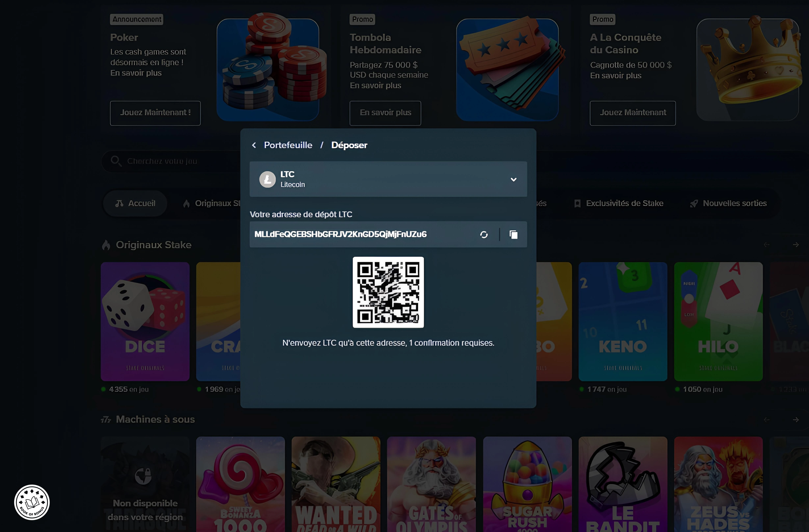Click the deposit QR code image

[x=388, y=292]
